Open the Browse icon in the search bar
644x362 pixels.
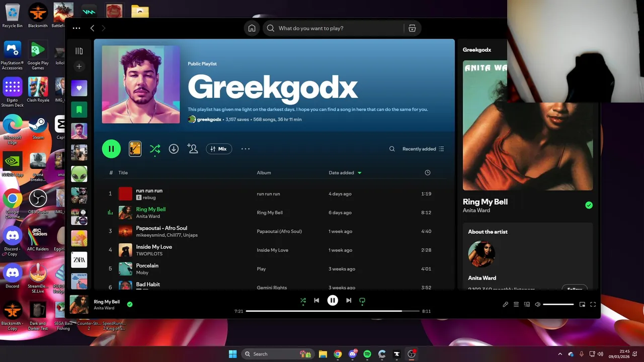[x=412, y=28]
